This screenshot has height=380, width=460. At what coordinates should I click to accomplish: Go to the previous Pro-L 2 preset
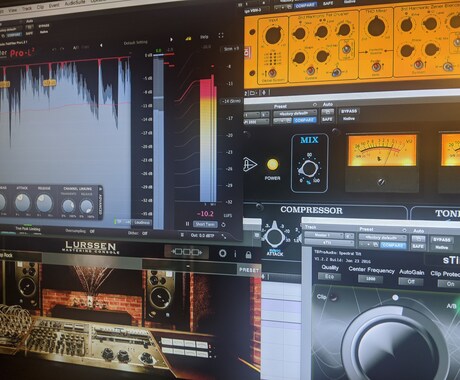[x=101, y=45]
